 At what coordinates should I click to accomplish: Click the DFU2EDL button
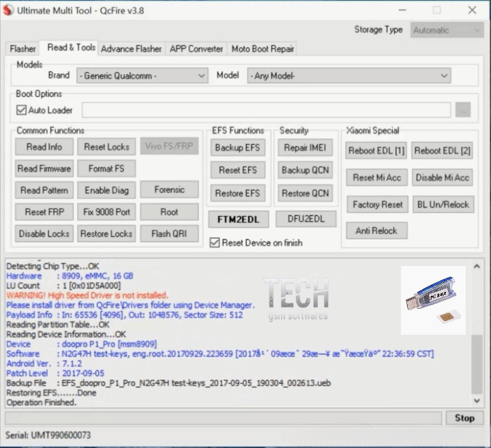306,218
